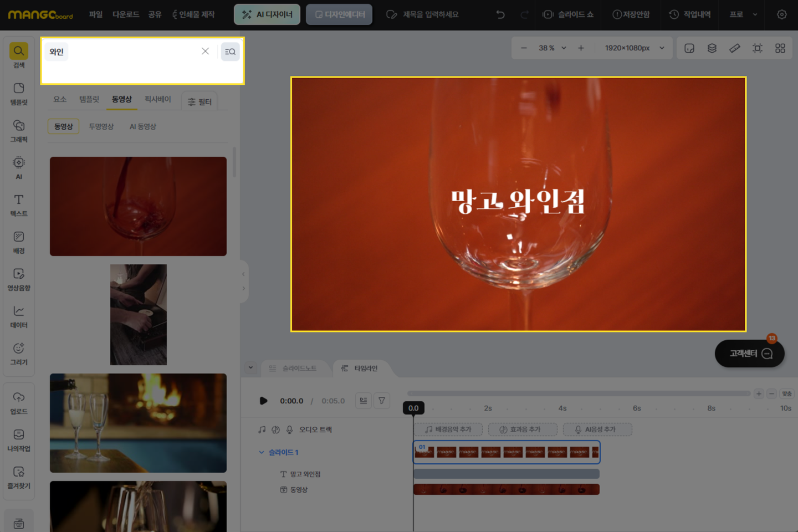Open the 데이터 chart panel
Screen dimensions: 798x532
[x=19, y=316]
